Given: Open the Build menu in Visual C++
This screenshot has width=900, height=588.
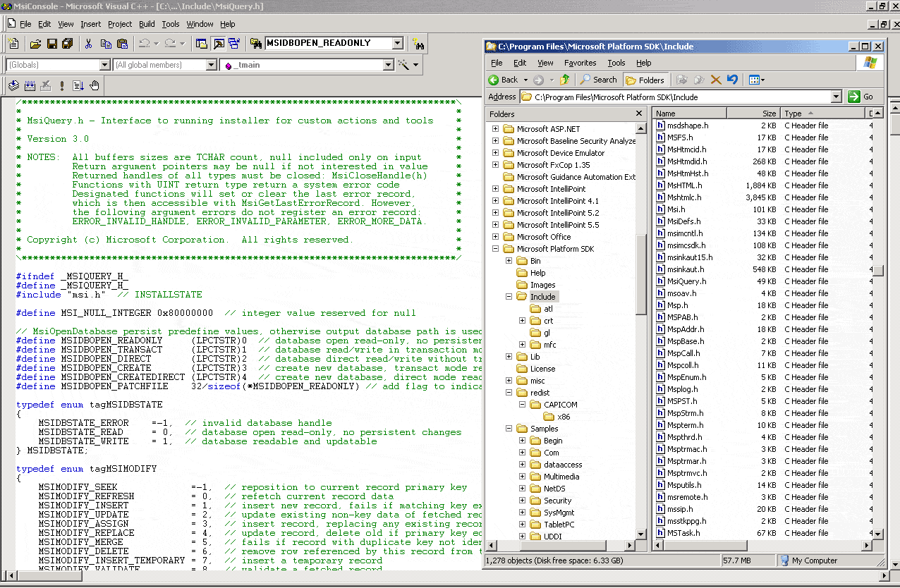Looking at the screenshot, I should tap(147, 24).
